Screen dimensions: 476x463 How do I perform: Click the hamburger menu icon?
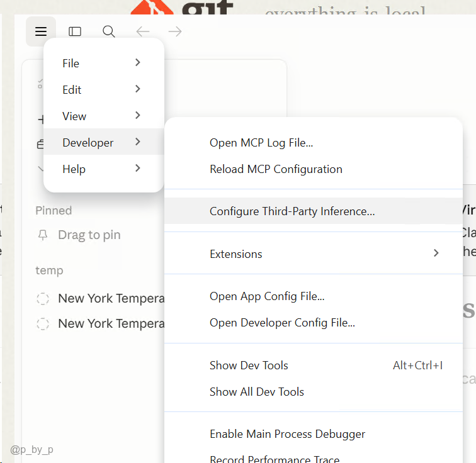(41, 31)
